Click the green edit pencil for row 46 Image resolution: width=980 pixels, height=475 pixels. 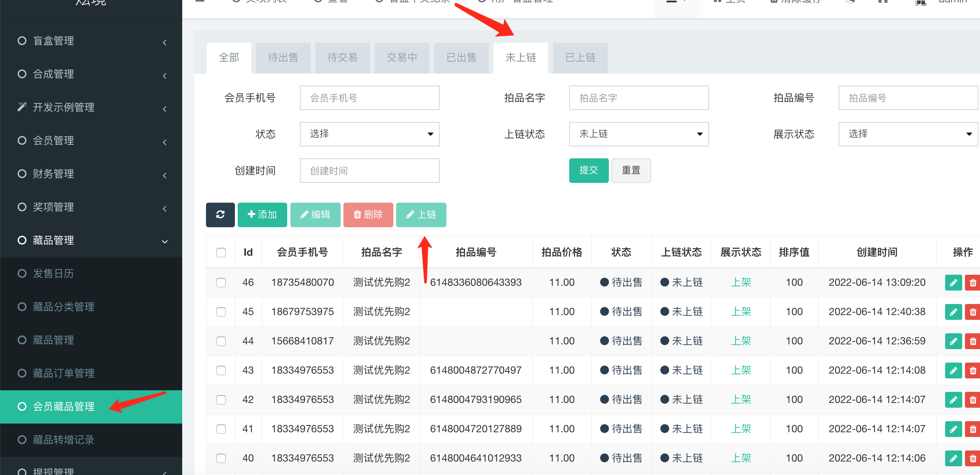click(953, 283)
